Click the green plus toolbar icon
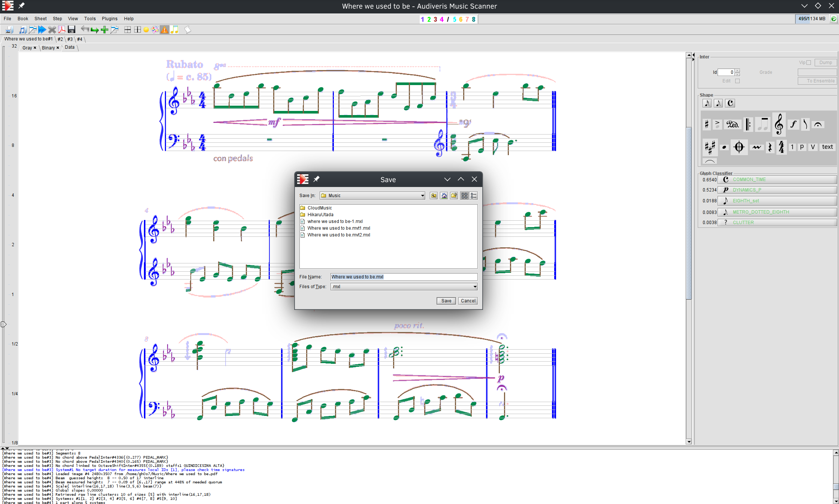 pyautogui.click(x=105, y=30)
